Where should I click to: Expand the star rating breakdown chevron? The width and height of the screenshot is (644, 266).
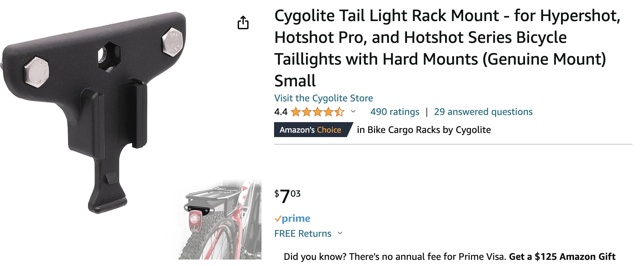coord(353,112)
